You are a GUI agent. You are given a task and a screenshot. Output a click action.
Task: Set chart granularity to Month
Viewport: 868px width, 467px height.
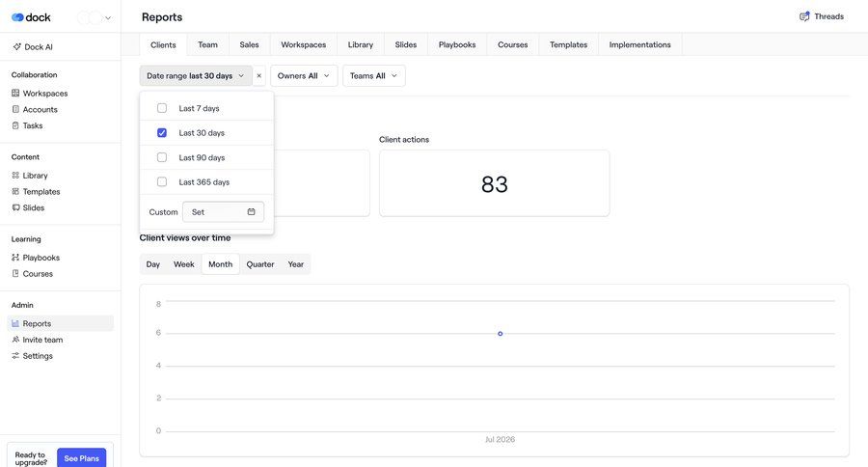(220, 264)
